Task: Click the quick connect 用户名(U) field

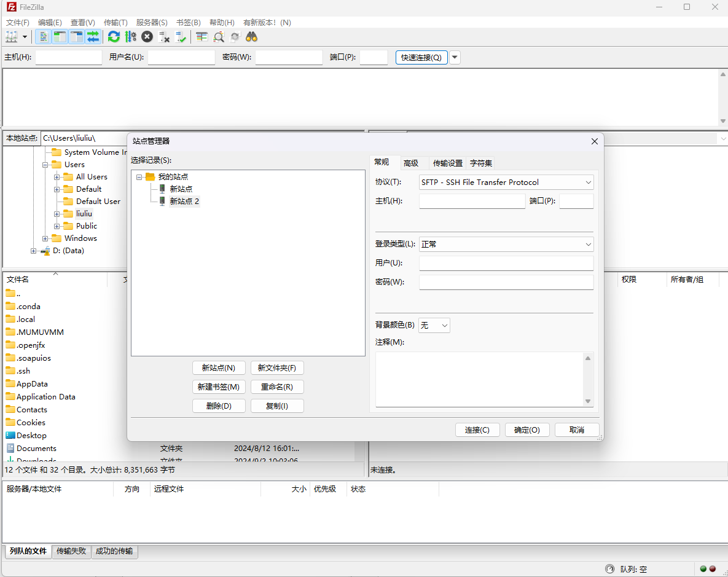Action: pos(181,57)
